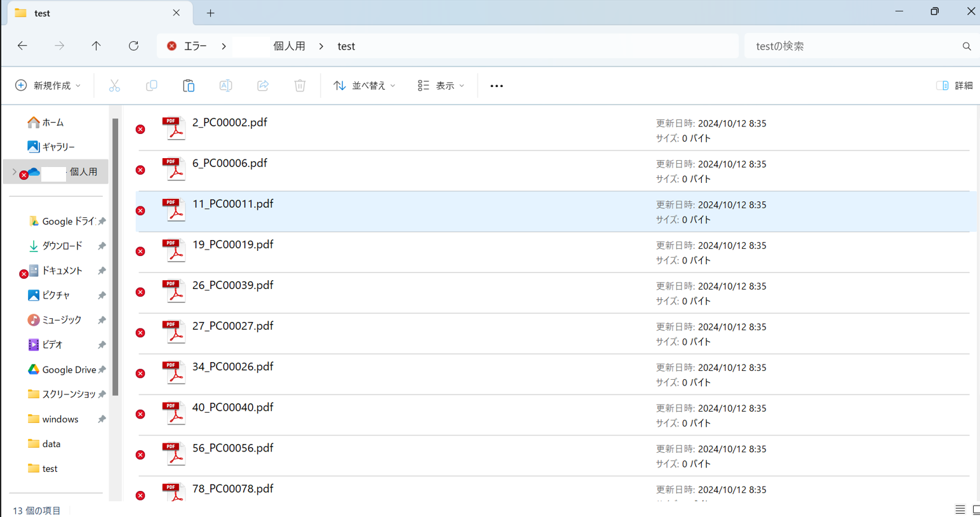The height and width of the screenshot is (517, 980).
Task: Click the PDF icon of 40_PC00040.pdf
Action: coord(173,413)
